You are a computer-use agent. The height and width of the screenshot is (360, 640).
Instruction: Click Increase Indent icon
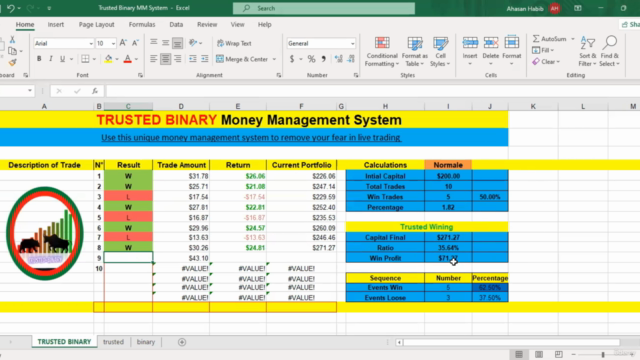(204, 59)
